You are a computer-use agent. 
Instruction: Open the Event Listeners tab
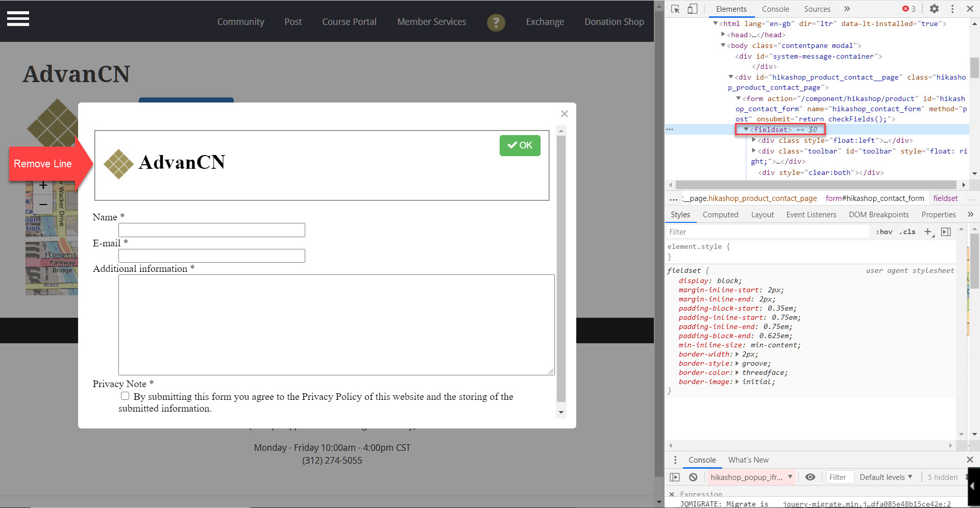[811, 215]
